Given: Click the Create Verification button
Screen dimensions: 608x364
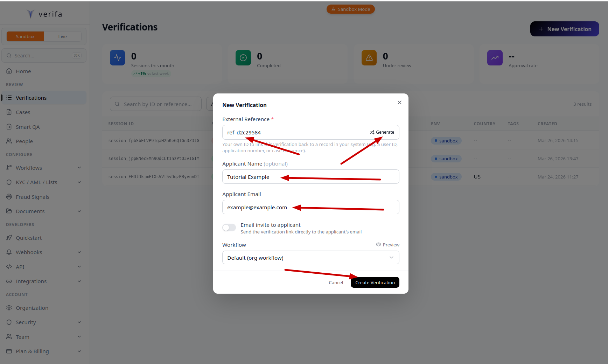Looking at the screenshot, I should click(375, 282).
